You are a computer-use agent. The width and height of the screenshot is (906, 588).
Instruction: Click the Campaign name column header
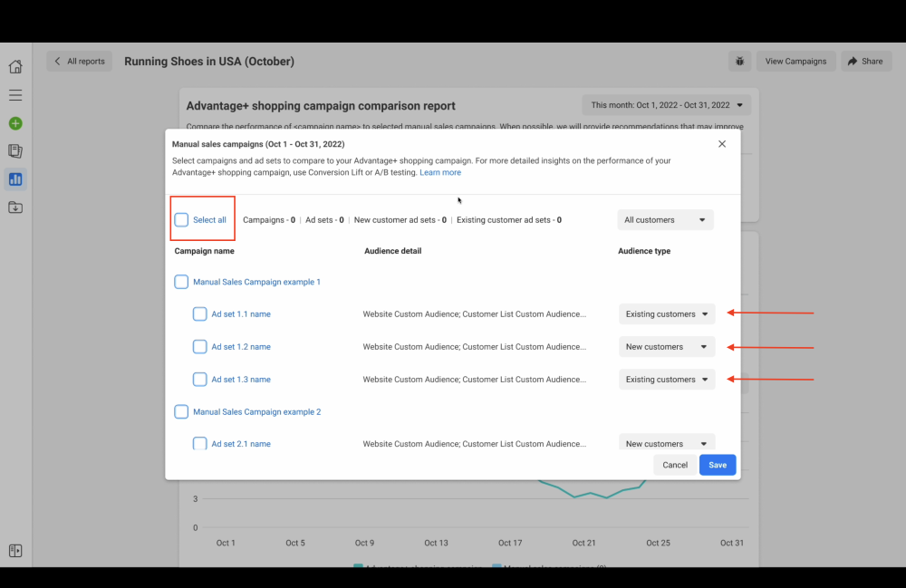[x=204, y=251]
